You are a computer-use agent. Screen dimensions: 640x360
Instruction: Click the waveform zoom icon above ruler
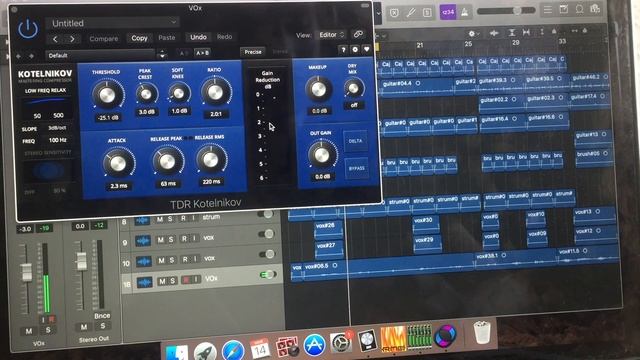494,33
